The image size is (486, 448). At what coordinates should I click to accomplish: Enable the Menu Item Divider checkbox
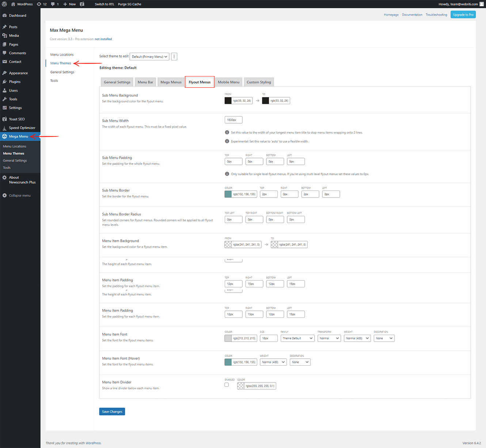(227, 385)
